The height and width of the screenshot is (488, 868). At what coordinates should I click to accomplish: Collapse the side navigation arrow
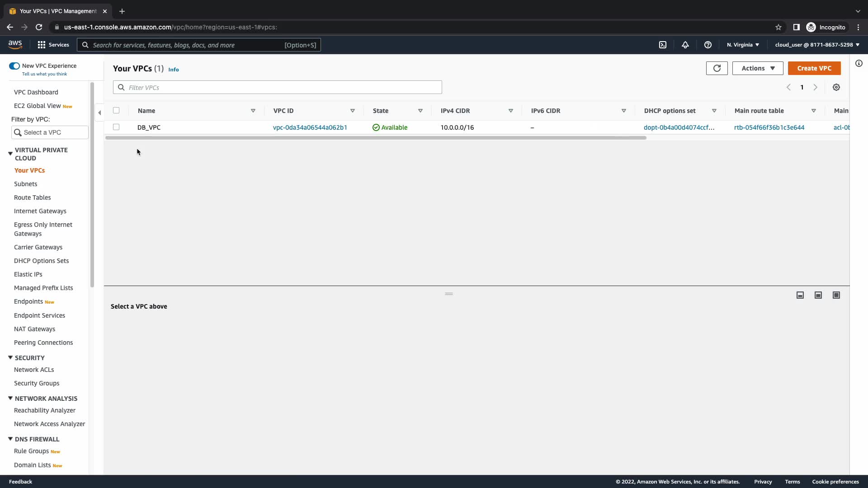[x=99, y=113]
